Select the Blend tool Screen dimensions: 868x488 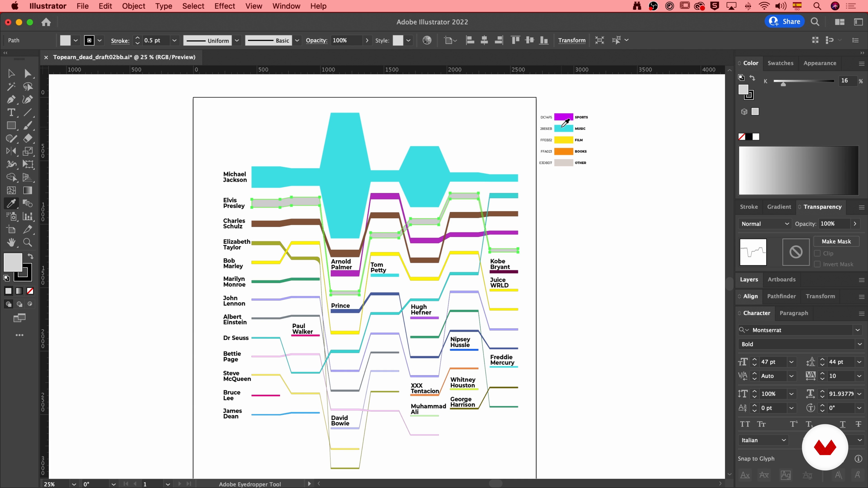click(x=28, y=203)
